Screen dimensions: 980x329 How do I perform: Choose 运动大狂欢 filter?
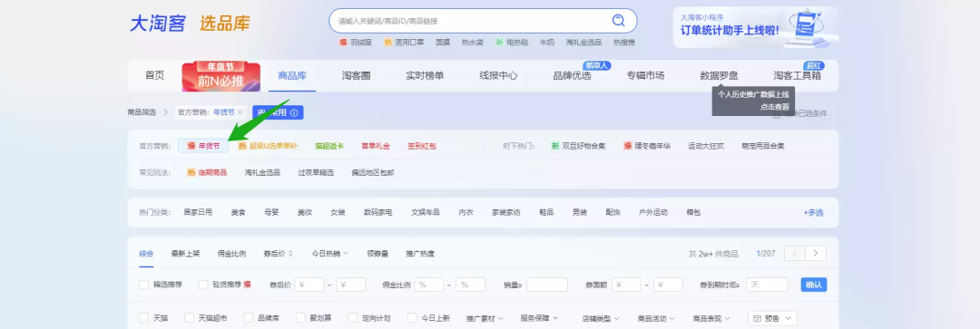pyautogui.click(x=706, y=146)
